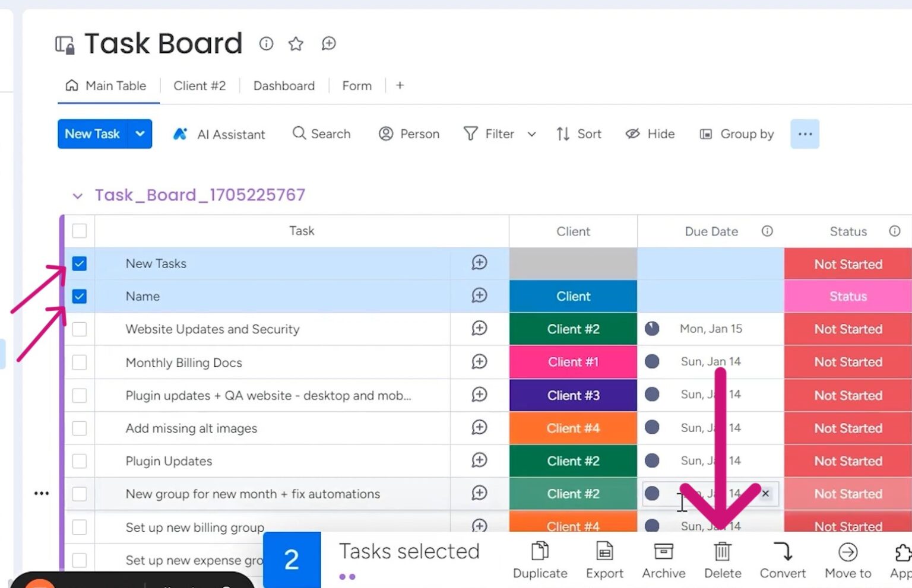Switch to the Dashboard tab
The height and width of the screenshot is (588, 912).
284,85
